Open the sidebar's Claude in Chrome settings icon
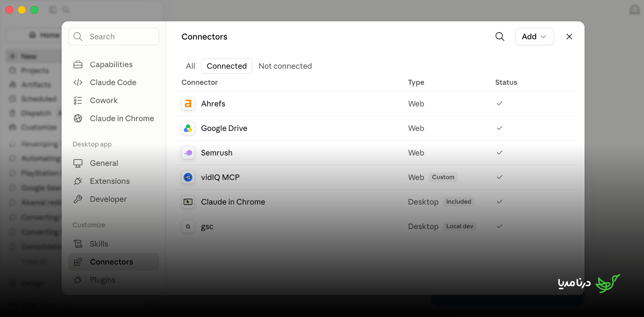The width and height of the screenshot is (644, 317). 78,118
